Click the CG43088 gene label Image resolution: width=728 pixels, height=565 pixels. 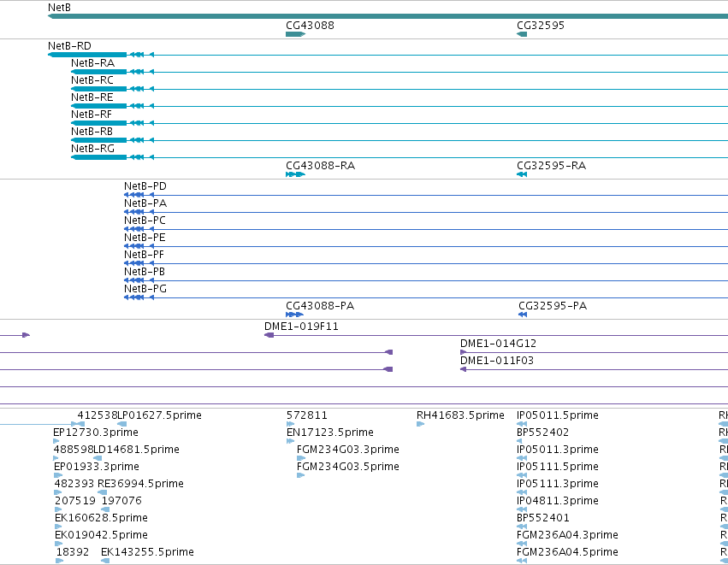pyautogui.click(x=310, y=26)
